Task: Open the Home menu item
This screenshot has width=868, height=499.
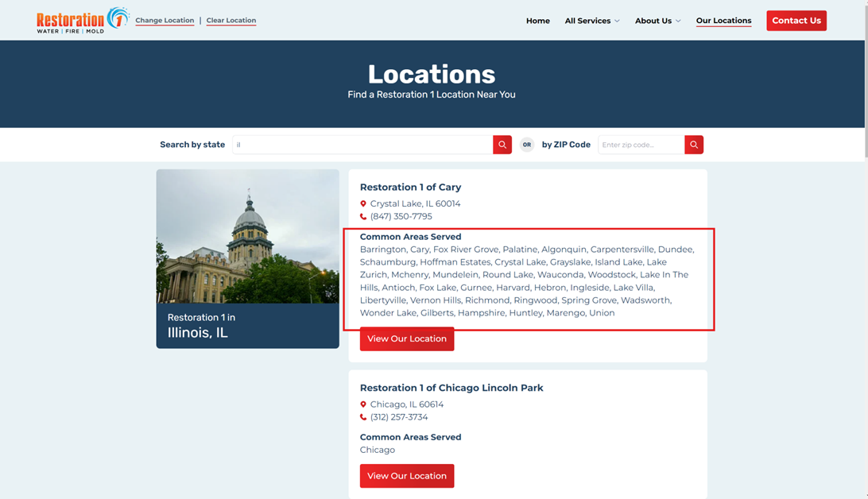Action: [537, 21]
